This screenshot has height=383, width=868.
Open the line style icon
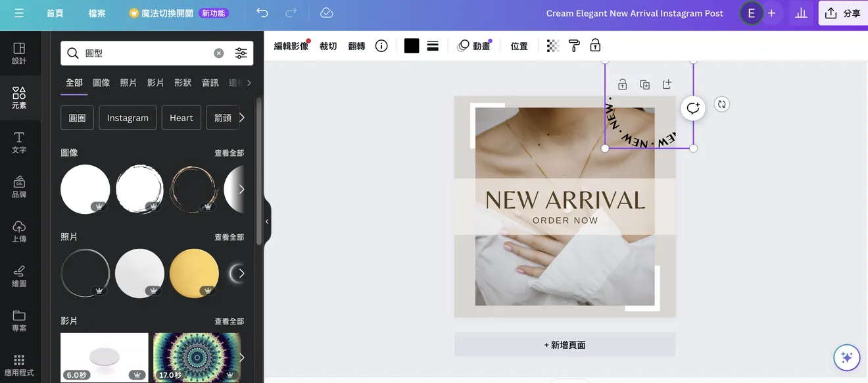click(433, 45)
